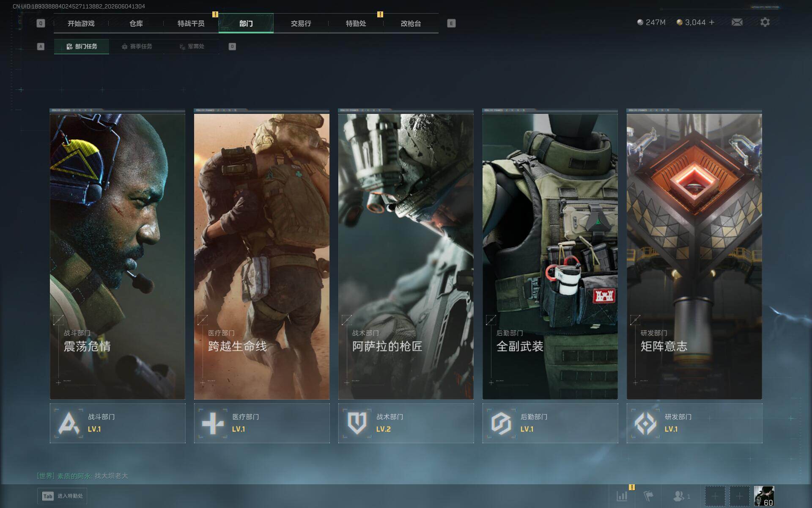Click the E next-tab key icon

coord(451,23)
